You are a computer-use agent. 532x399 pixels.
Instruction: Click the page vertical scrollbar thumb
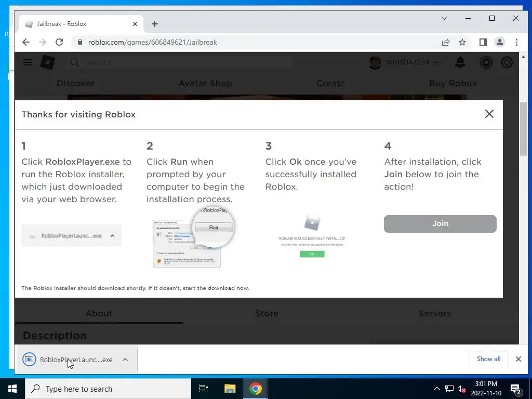point(523,129)
